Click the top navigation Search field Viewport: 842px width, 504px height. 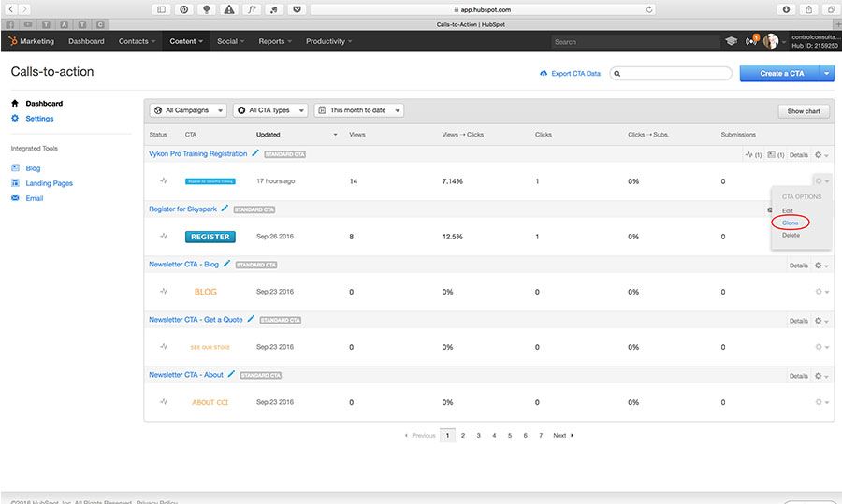pyautogui.click(x=634, y=42)
